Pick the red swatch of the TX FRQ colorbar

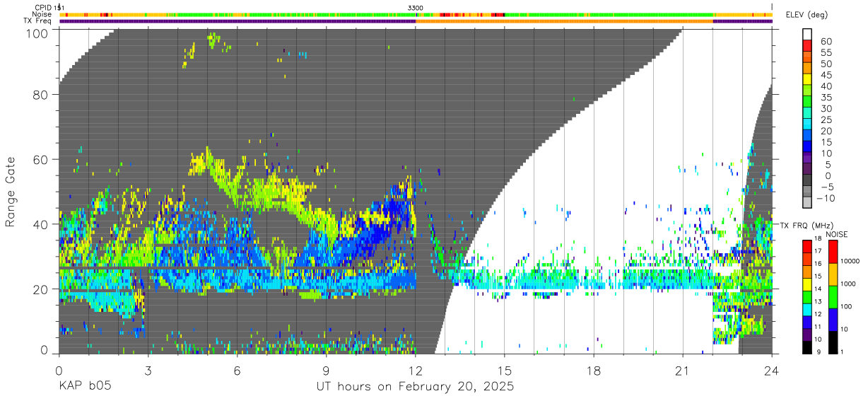click(x=808, y=247)
